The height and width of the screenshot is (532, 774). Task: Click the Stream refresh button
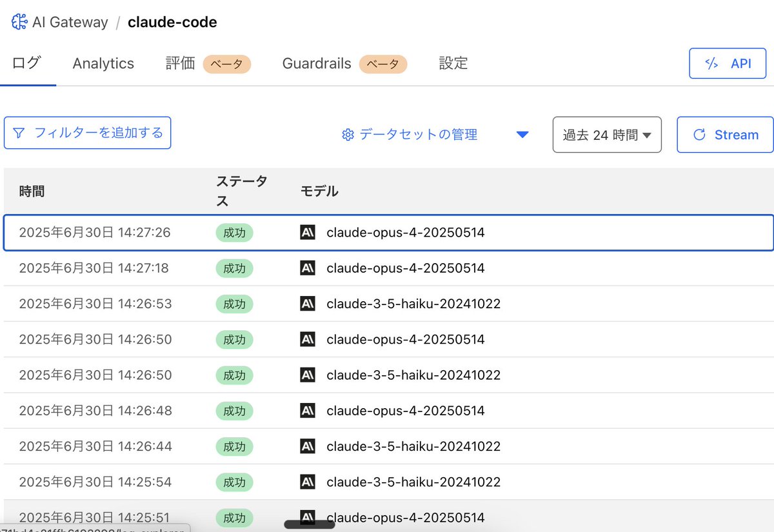725,135
